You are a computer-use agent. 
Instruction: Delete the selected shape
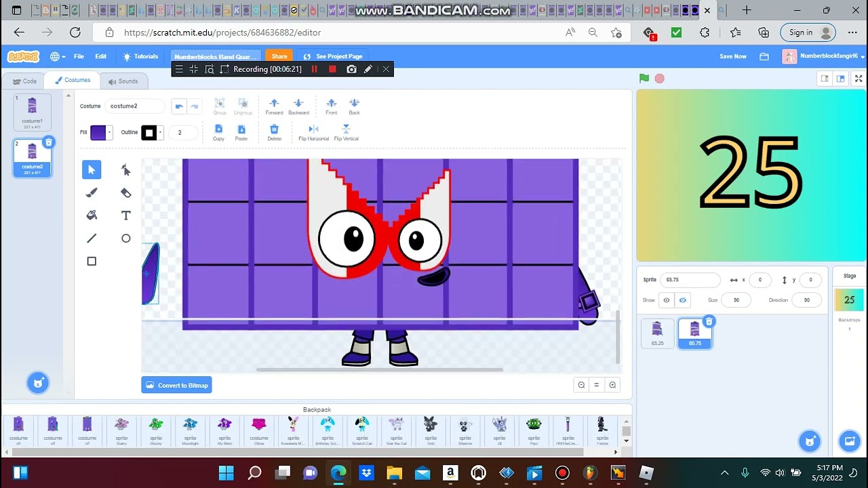pyautogui.click(x=274, y=132)
